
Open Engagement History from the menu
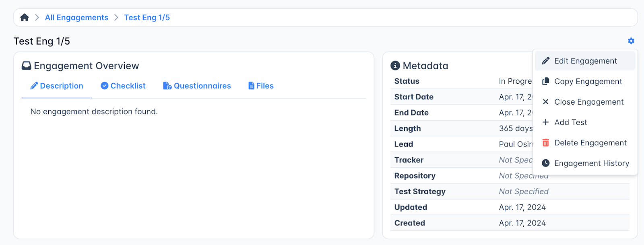click(x=591, y=163)
